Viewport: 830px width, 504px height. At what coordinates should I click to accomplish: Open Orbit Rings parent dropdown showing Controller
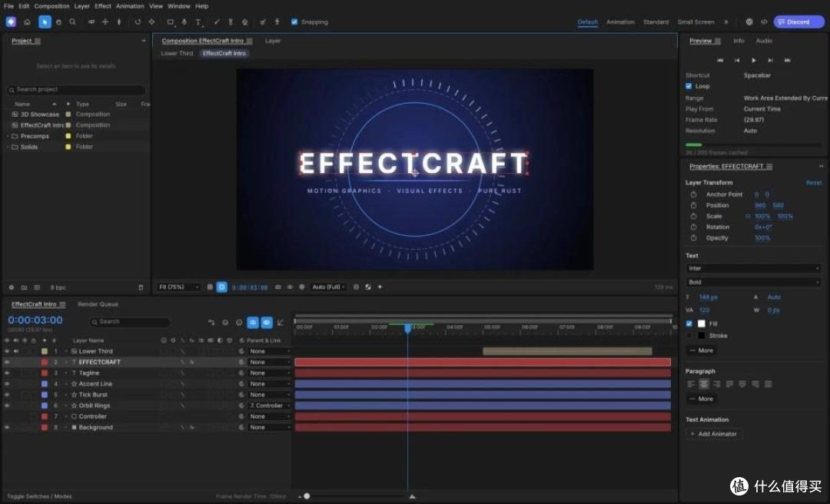(x=270, y=406)
